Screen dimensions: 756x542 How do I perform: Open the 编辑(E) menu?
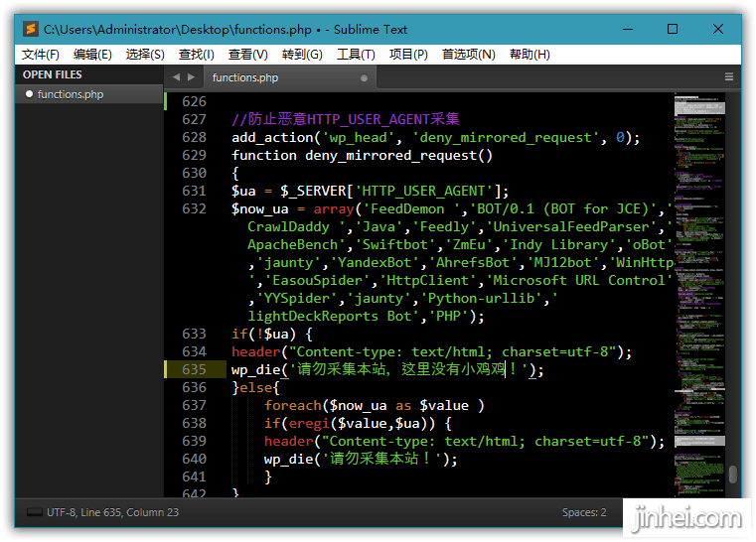tap(92, 55)
